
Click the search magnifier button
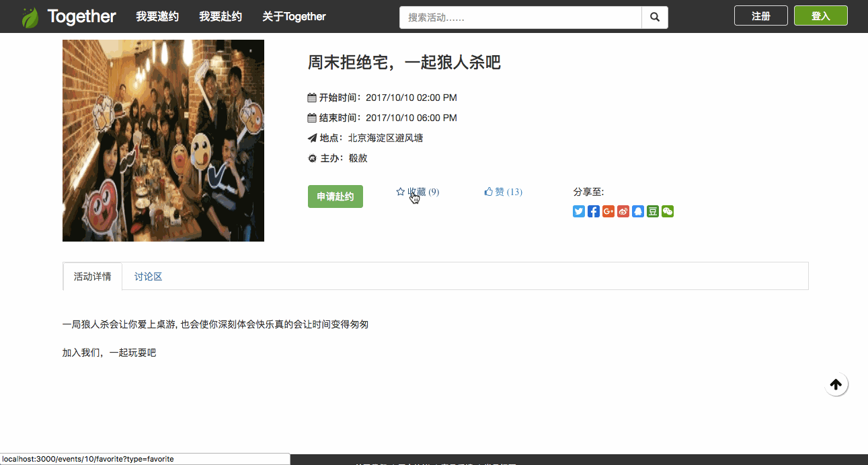coord(655,17)
